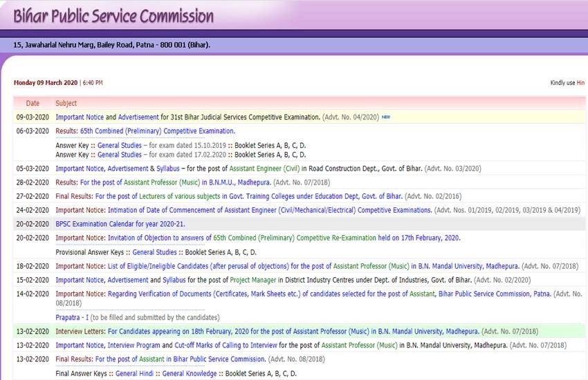The image size is (588, 380).
Task: Open the General Knowledge final answer key
Action: coord(192,374)
